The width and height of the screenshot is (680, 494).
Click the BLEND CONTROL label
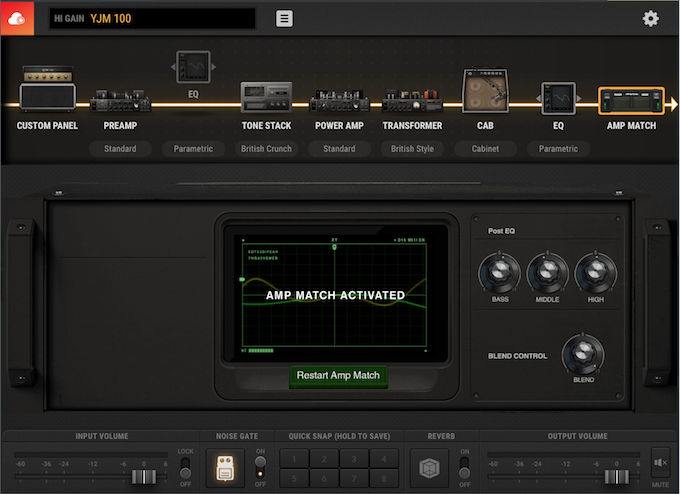517,356
